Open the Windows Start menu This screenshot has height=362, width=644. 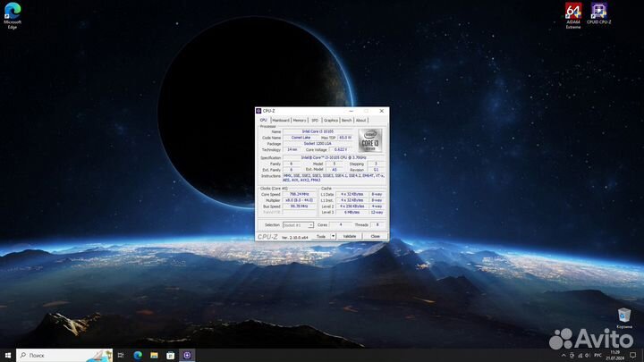(8, 356)
